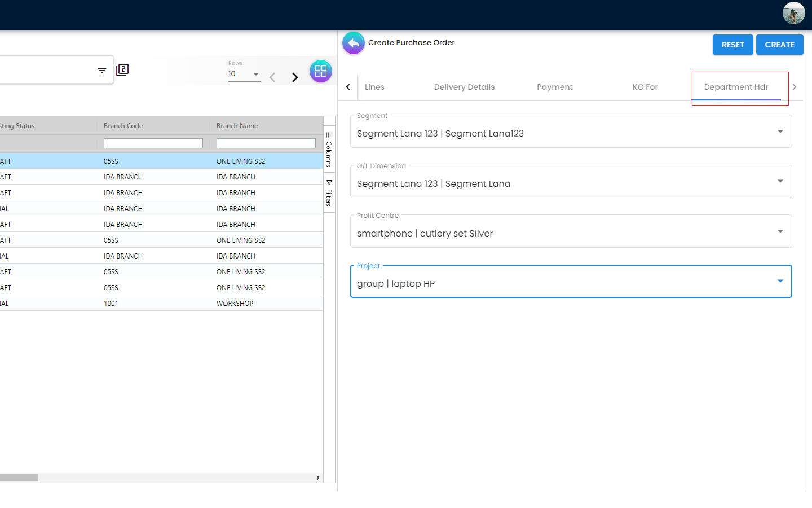Expand the G/L Dimension dropdown
Screen dimensions: 812x508
(780, 182)
